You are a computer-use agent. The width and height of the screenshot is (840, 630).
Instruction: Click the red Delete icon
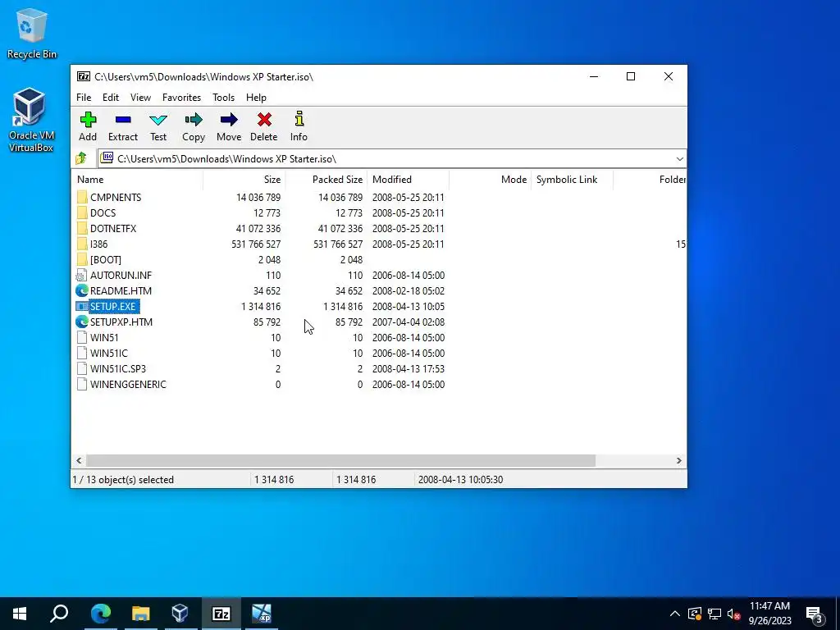pos(264,120)
